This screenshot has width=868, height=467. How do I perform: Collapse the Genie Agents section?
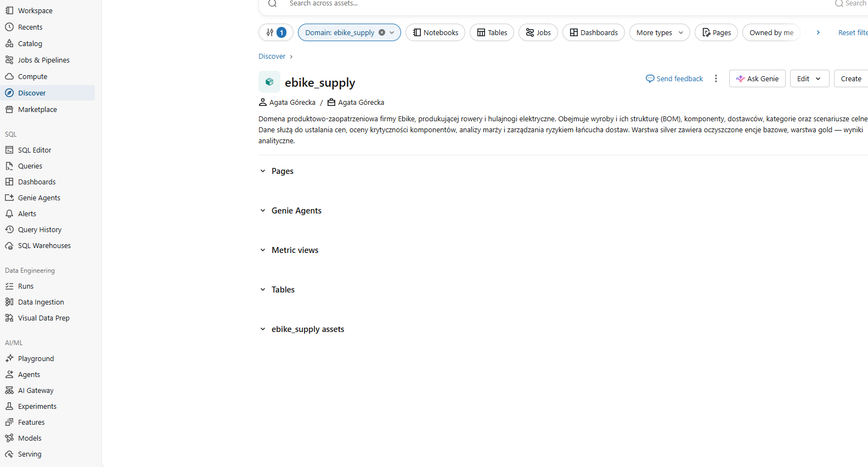(263, 211)
